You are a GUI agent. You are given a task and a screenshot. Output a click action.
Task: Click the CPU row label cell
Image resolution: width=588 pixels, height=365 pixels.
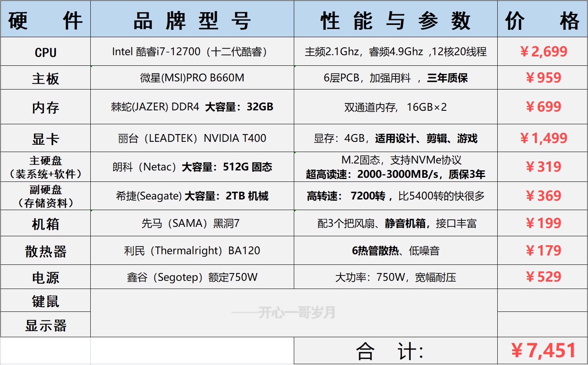[45, 52]
